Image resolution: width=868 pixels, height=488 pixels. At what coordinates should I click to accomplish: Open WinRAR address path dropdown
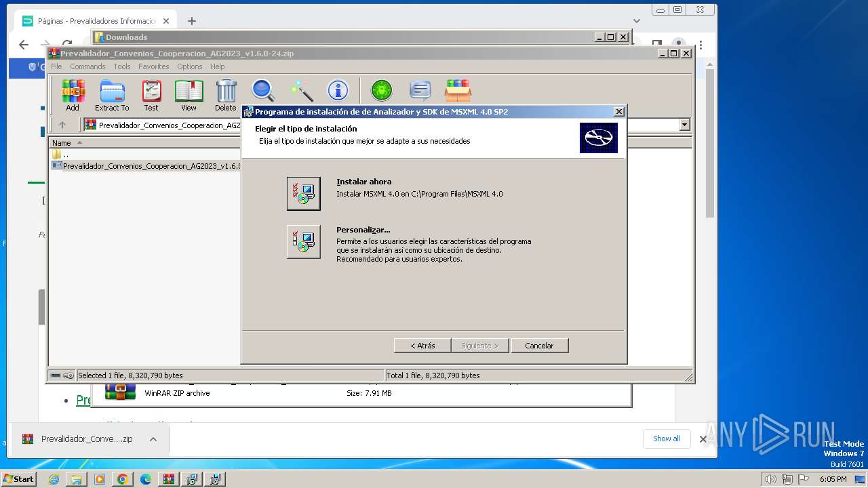tap(684, 125)
